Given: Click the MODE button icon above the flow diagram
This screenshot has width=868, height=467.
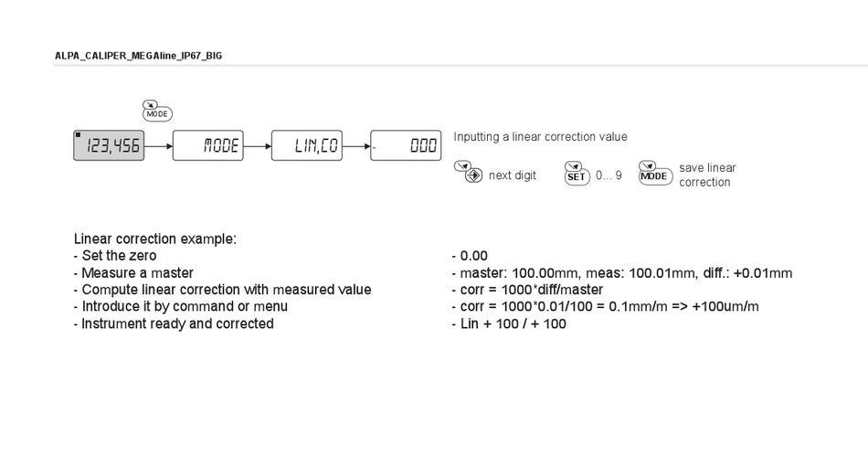Looking at the screenshot, I should pos(157,111).
